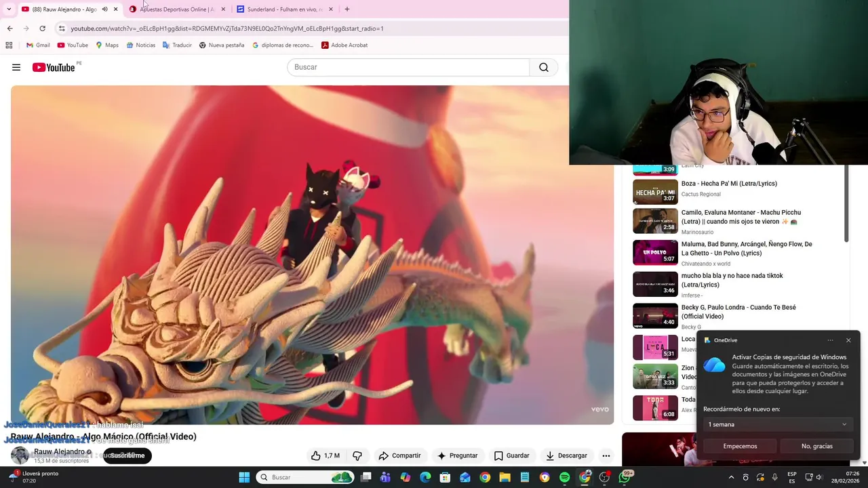
Task: Open site information icon in address bar
Action: [x=62, y=28]
